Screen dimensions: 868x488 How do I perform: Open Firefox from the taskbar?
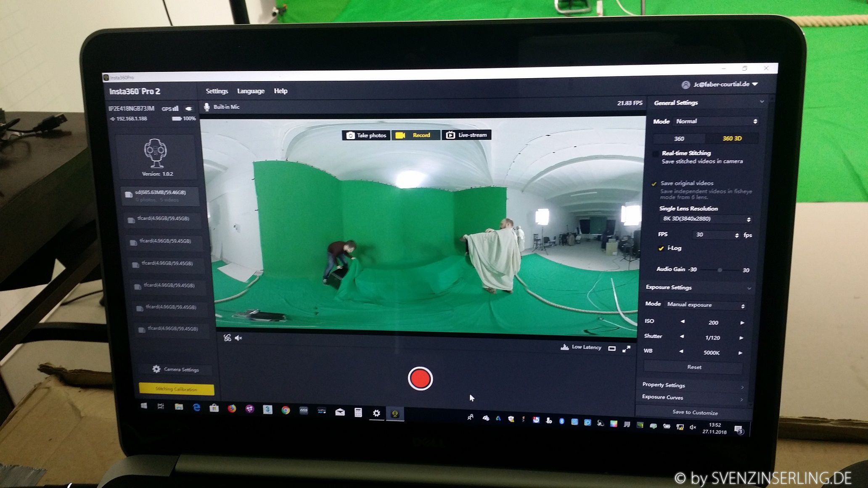pyautogui.click(x=232, y=409)
